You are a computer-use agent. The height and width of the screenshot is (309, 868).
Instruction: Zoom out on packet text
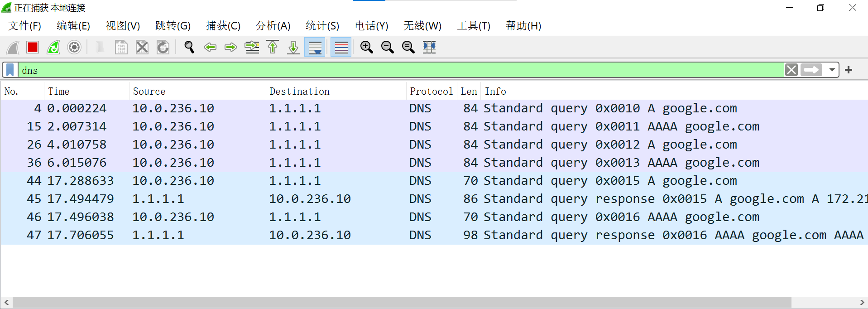pyautogui.click(x=388, y=47)
